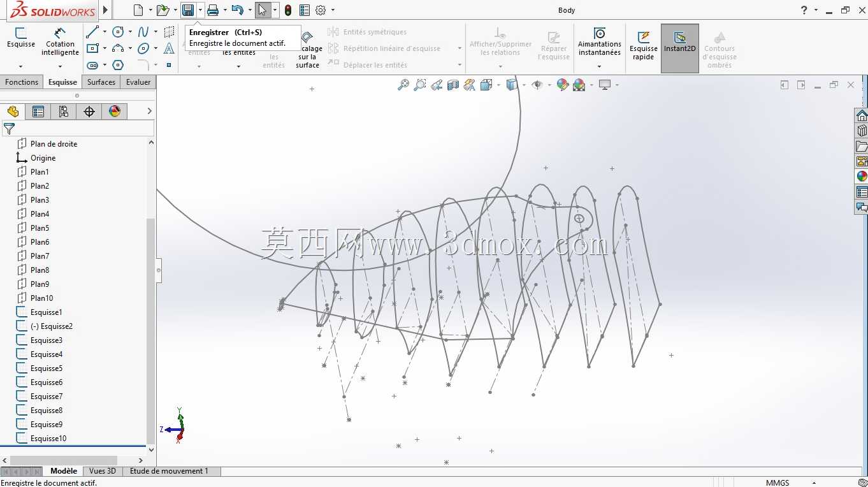
Task: Select Esquisse10 in the feature tree
Action: tap(48, 439)
